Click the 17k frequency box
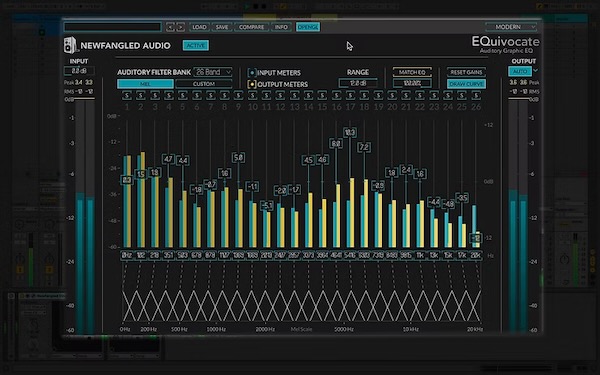 pos(462,255)
